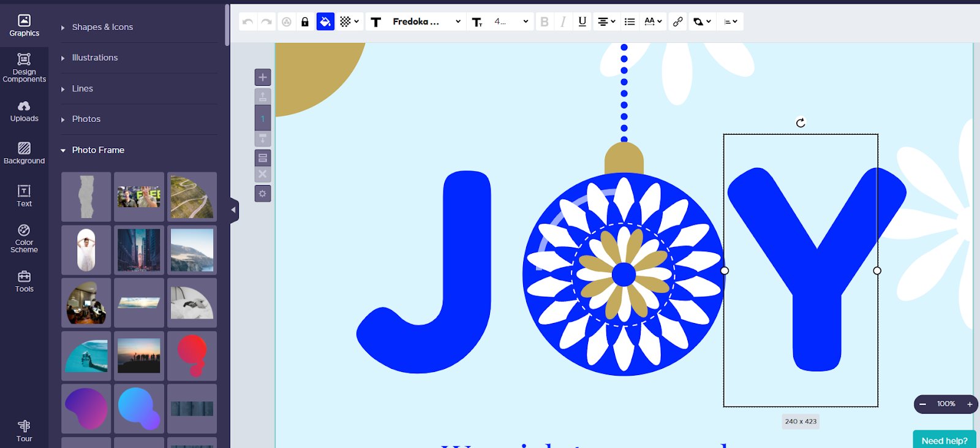Toggle the lock on selected element
980x448 pixels.
[x=305, y=22]
